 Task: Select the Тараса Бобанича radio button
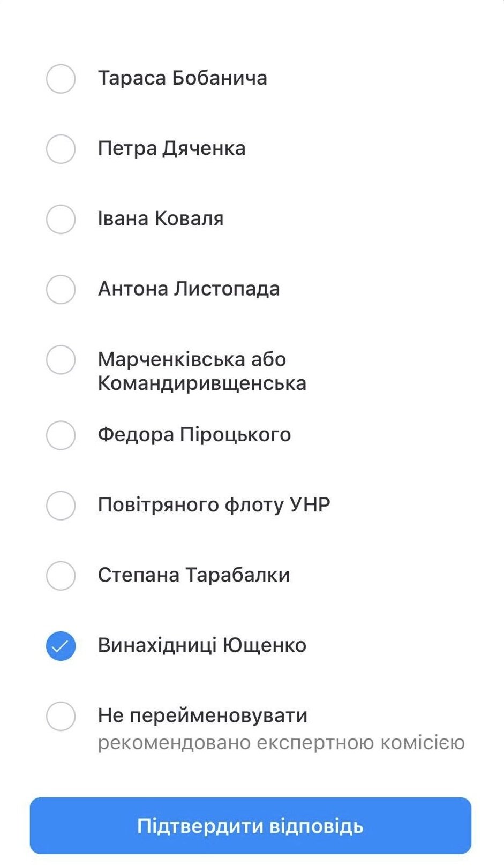point(61,79)
